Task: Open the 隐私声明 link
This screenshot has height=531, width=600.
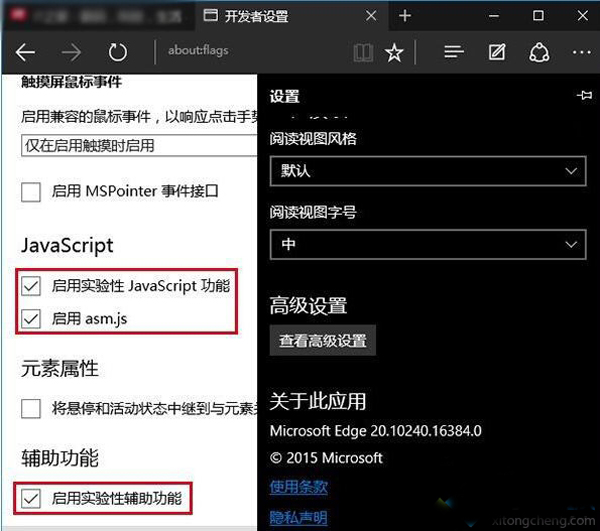Action: (x=298, y=518)
